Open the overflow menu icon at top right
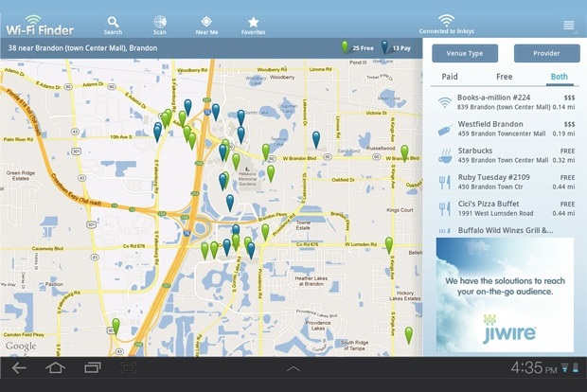This screenshot has width=587, height=392. [568, 25]
